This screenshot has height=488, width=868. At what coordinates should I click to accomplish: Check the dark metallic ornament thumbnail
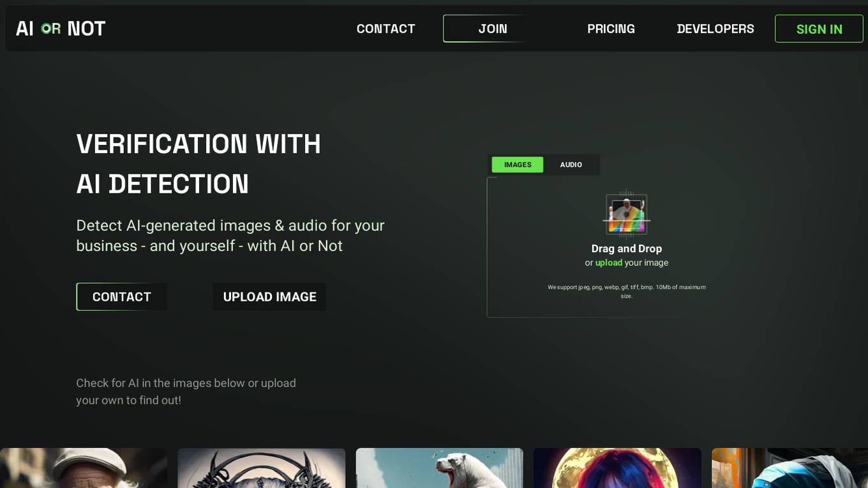(262, 468)
